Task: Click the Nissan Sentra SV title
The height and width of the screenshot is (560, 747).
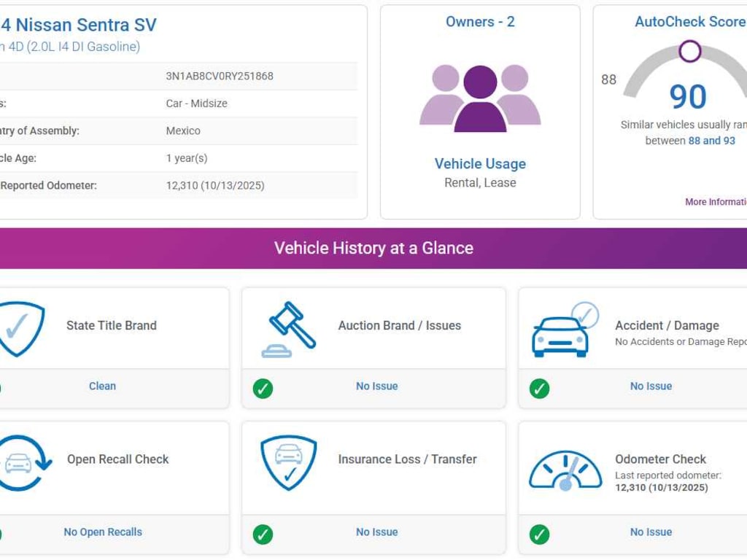Action: 79,25
